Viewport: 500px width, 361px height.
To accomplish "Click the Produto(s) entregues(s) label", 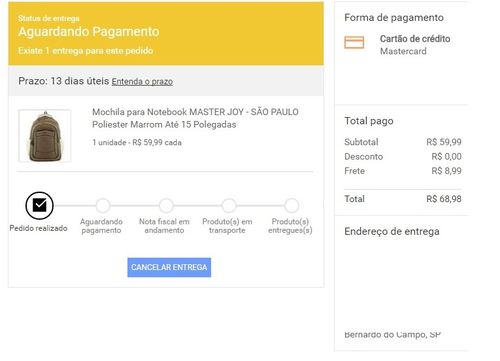I will tap(290, 226).
